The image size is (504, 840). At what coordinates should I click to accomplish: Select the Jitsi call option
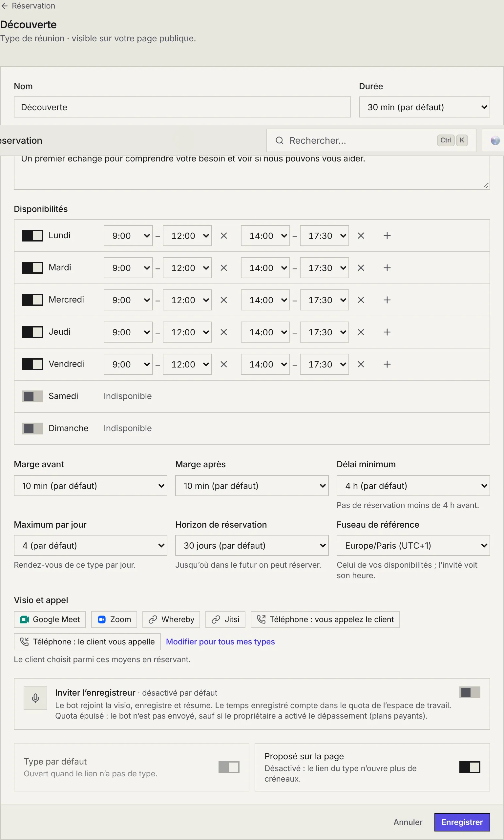(225, 619)
